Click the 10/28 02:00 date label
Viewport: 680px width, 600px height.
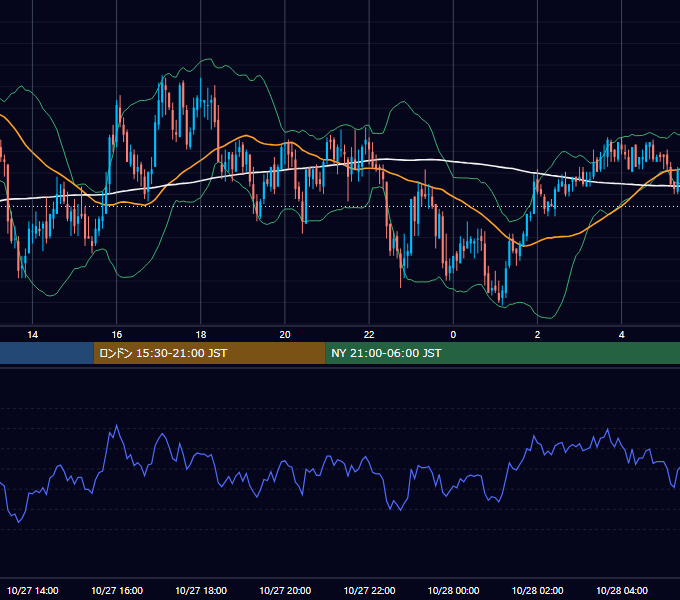pyautogui.click(x=537, y=590)
